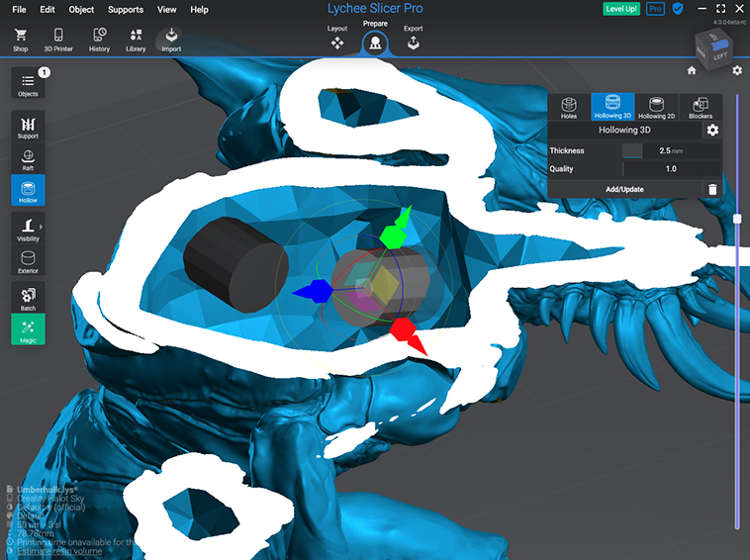This screenshot has height=560, width=750.
Task: Switch to Layout mode
Action: click(337, 38)
